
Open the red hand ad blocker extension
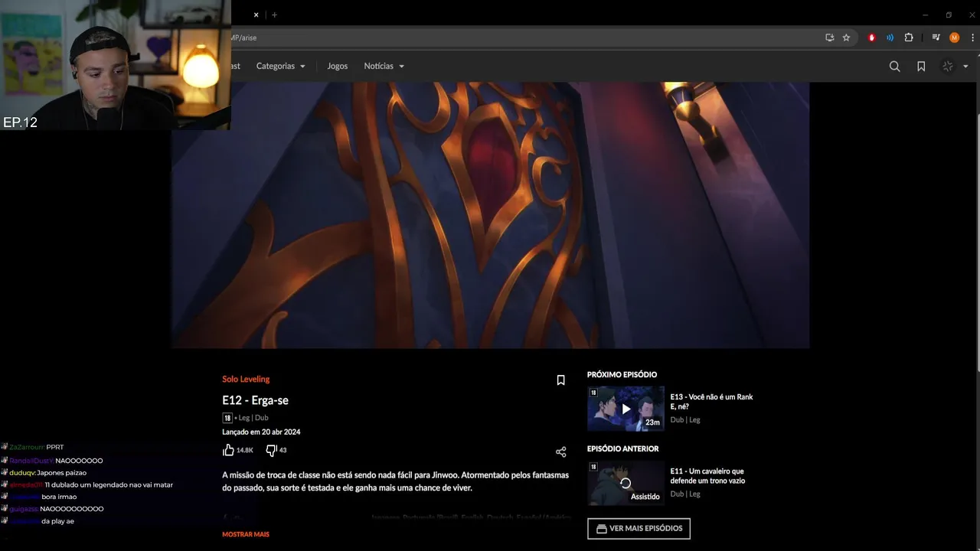click(x=871, y=37)
